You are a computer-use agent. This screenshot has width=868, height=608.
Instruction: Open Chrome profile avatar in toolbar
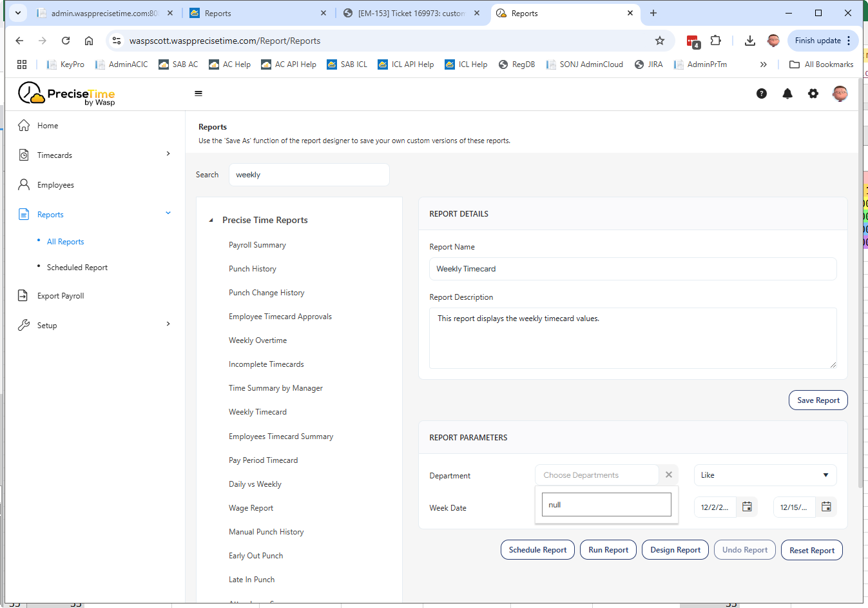pos(773,41)
